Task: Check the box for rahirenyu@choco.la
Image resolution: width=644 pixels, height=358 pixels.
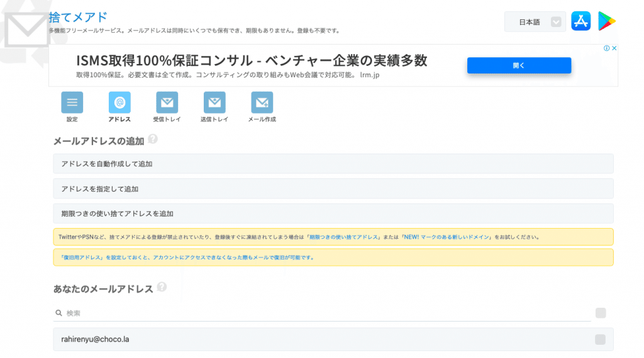Action: point(600,340)
